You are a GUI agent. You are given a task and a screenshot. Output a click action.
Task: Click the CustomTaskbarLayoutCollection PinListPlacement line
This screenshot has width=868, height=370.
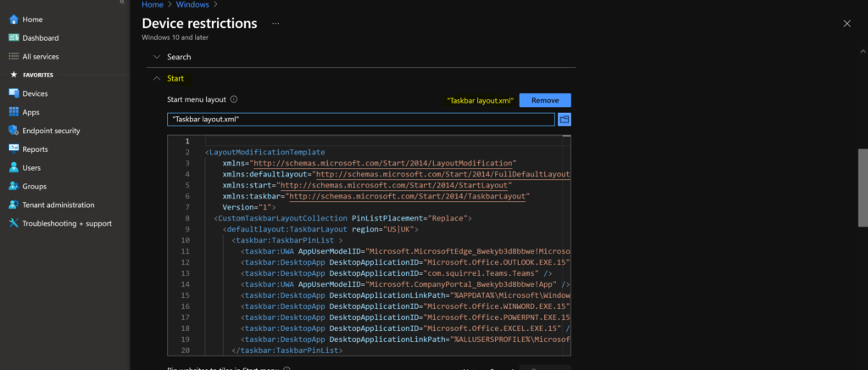coord(342,218)
